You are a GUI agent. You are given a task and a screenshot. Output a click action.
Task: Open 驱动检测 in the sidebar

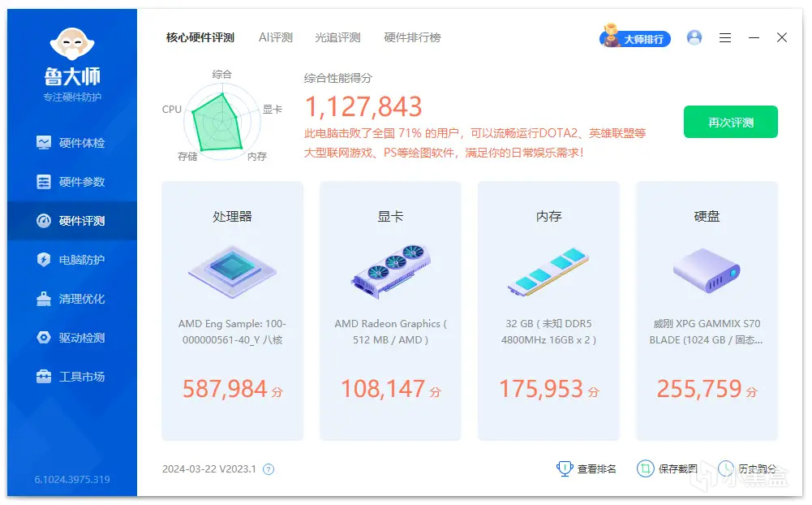(72, 338)
